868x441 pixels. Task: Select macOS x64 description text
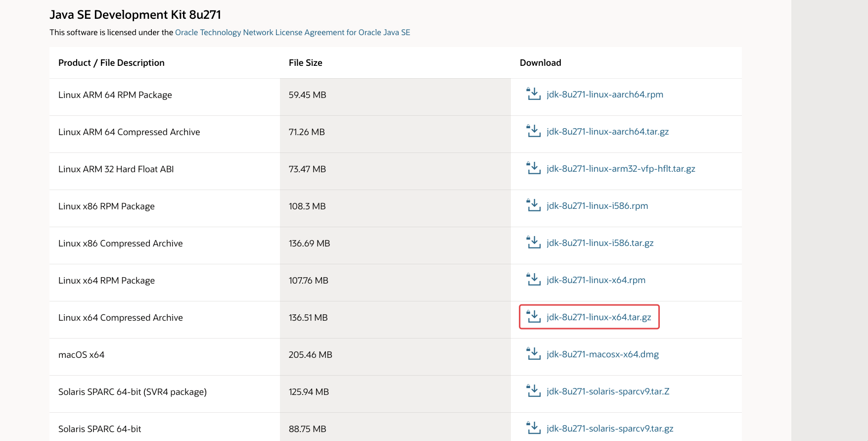82,355
